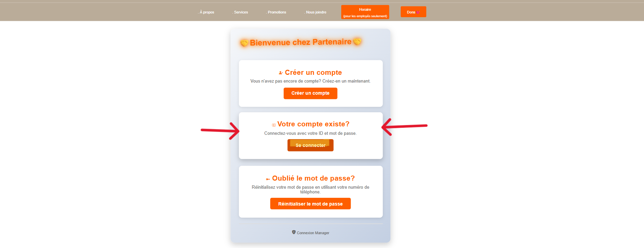Open the Promotions navigation item

point(276,12)
